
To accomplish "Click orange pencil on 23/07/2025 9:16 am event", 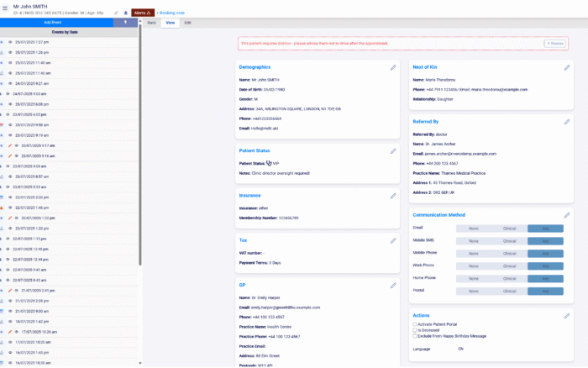I will point(10,156).
